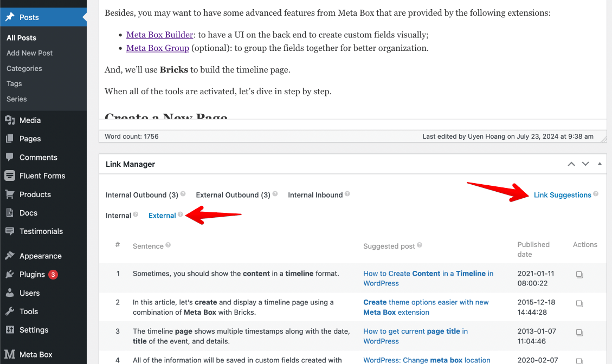Click the 'Last edited by Uyen Hoang' text
Screen dimensions: 612x364
click(x=508, y=136)
